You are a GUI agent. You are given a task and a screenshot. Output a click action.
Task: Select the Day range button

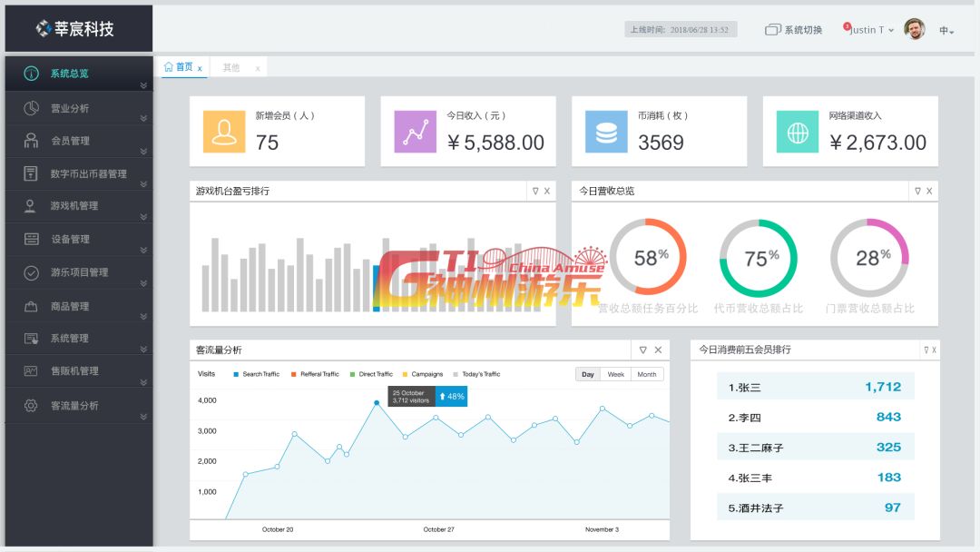[587, 374]
